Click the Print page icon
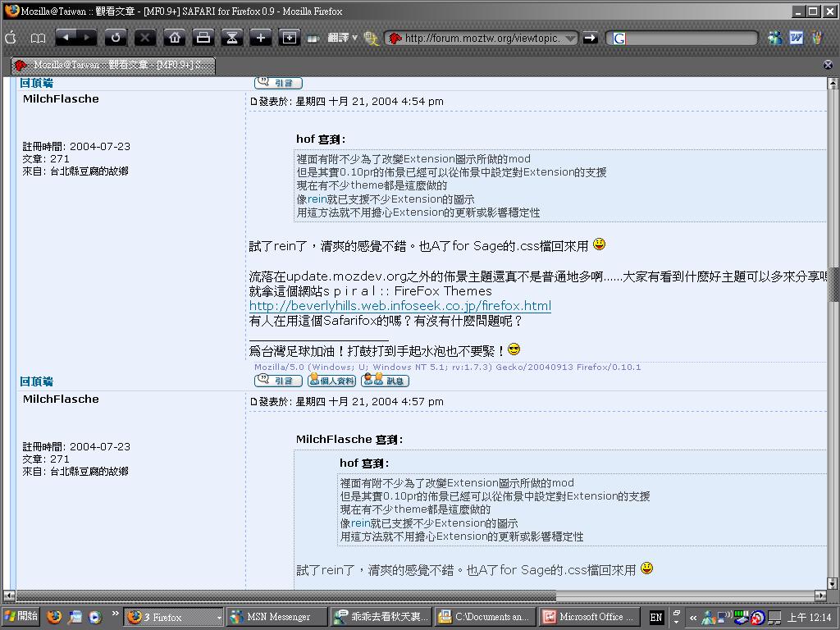 pos(203,38)
